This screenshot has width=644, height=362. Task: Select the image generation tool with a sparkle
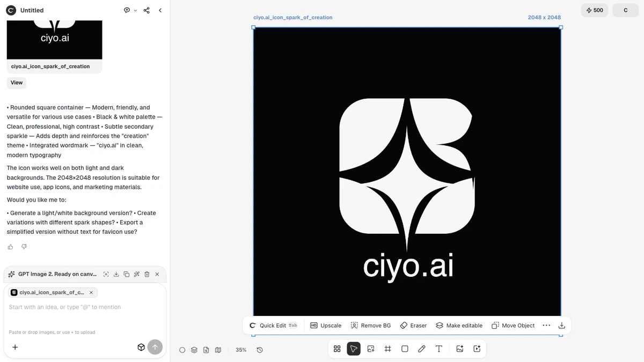[x=371, y=349]
